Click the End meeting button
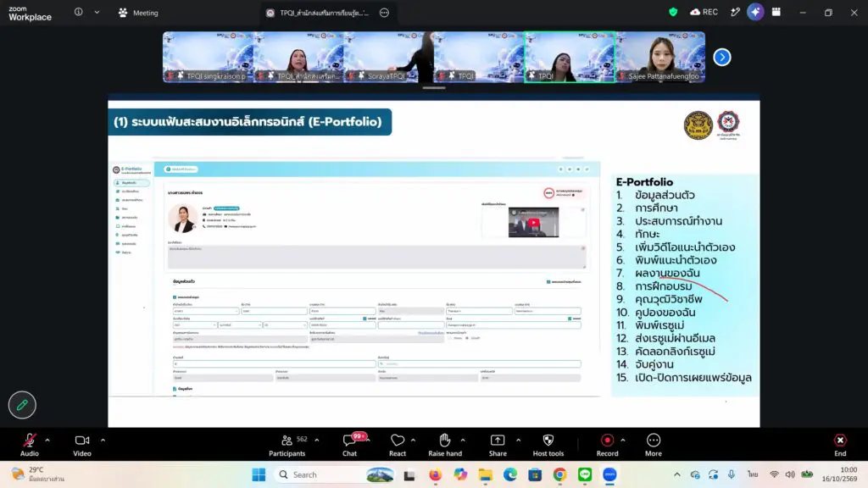868x488 pixels. point(840,445)
